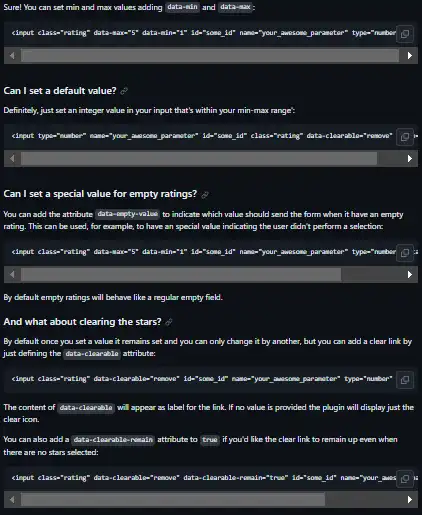Copy the data-min data-max code snippet
422x515 pixels.
click(405, 34)
